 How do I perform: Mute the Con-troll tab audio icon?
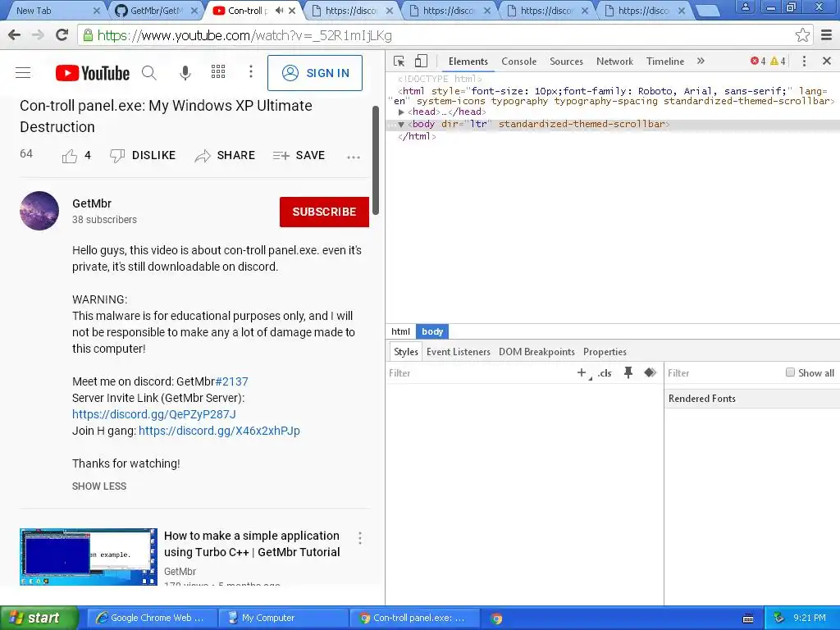point(279,11)
